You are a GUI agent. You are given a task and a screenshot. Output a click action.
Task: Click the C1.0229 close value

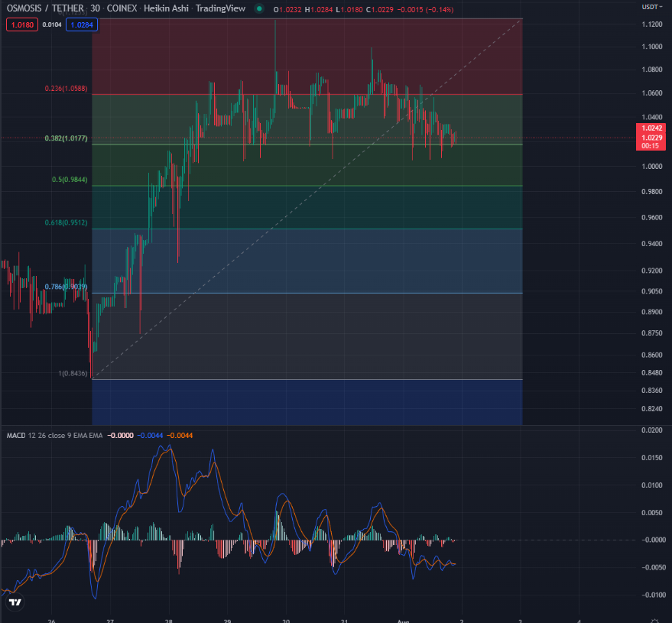pyautogui.click(x=380, y=9)
